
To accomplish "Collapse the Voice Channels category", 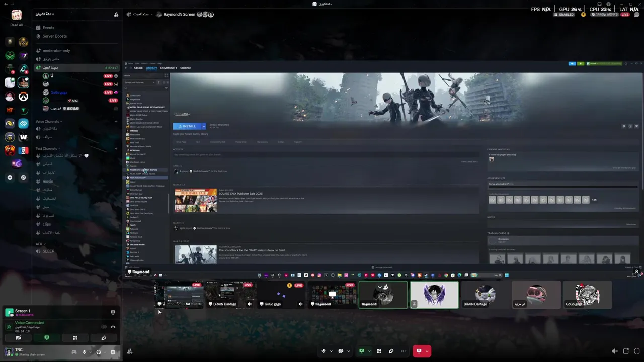I will [x=49, y=122].
